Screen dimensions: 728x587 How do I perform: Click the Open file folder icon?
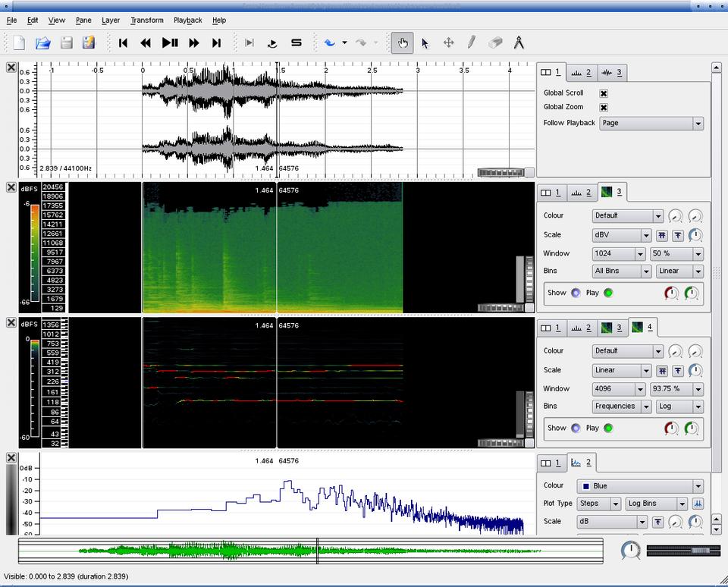click(43, 43)
